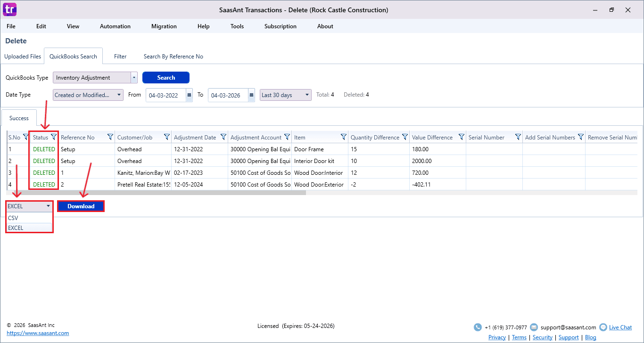Follow the Terms link
The image size is (644, 343).
coord(519,337)
